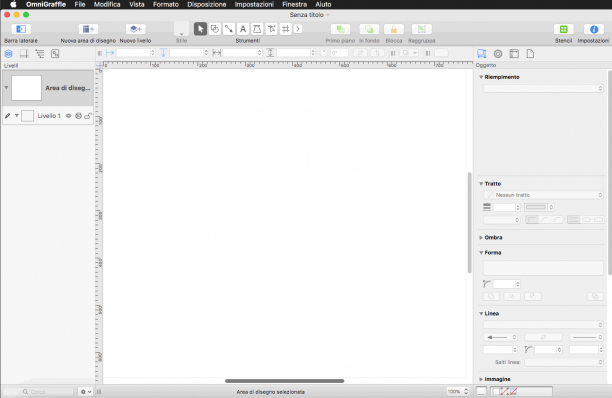Viewport: 612px width, 398px height.
Task: Select the arrow Selection tool
Action: (x=200, y=29)
